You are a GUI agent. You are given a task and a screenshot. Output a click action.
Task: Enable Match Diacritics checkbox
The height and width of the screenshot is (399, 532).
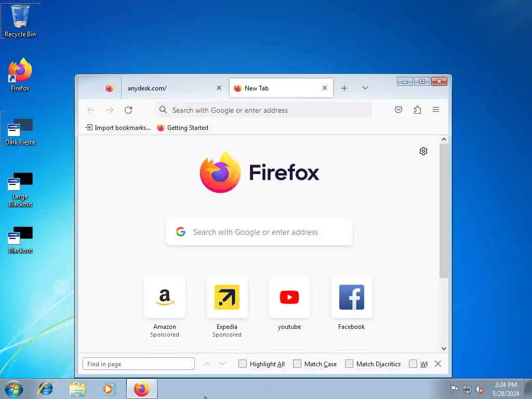pyautogui.click(x=349, y=364)
